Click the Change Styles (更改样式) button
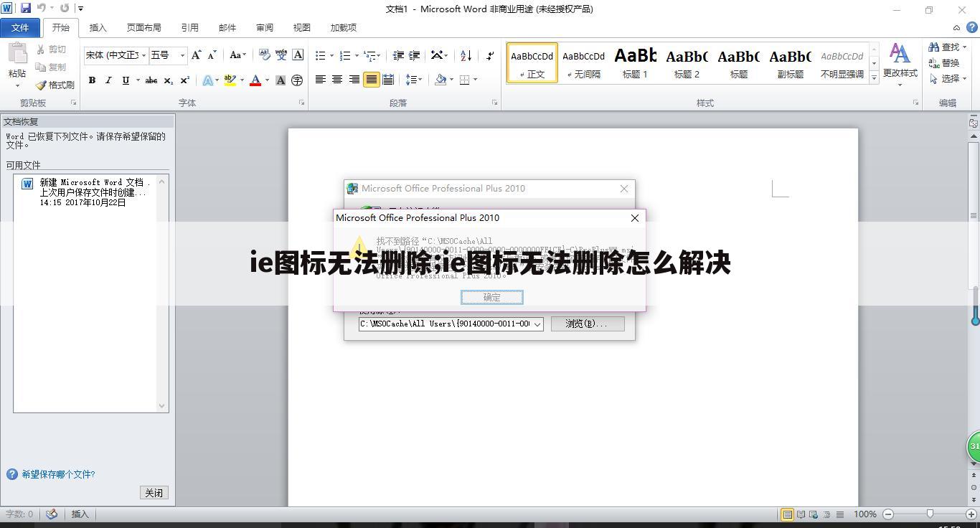The image size is (980, 528). (900, 65)
